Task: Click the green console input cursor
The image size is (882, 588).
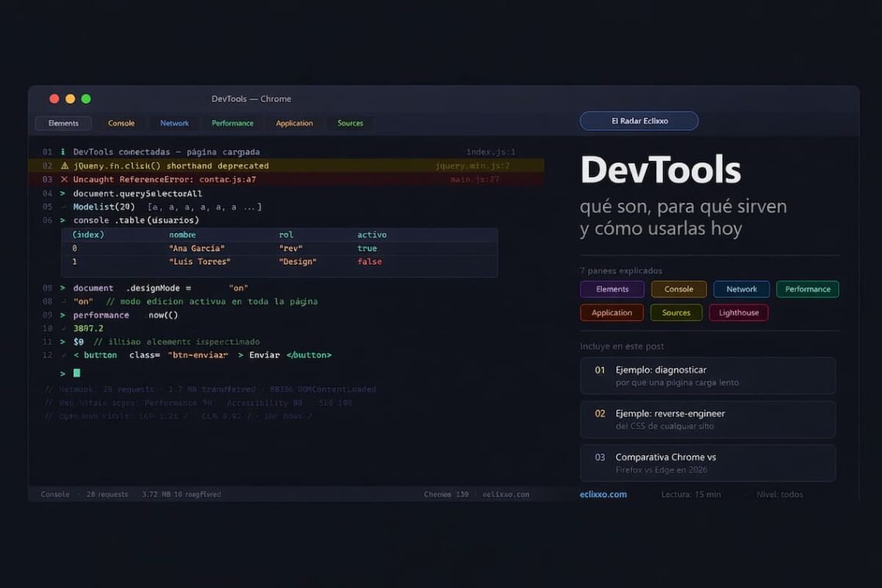Action: (x=77, y=373)
